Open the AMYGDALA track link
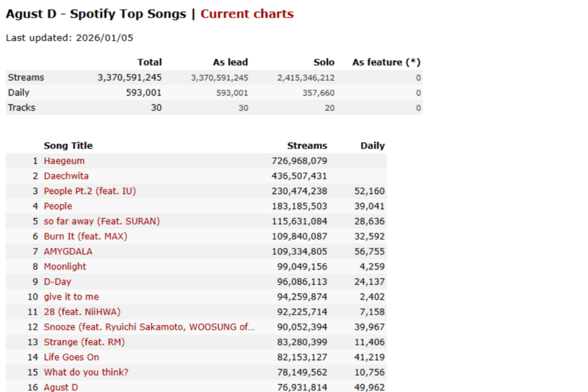Screen dimensions: 588x392 coord(68,251)
